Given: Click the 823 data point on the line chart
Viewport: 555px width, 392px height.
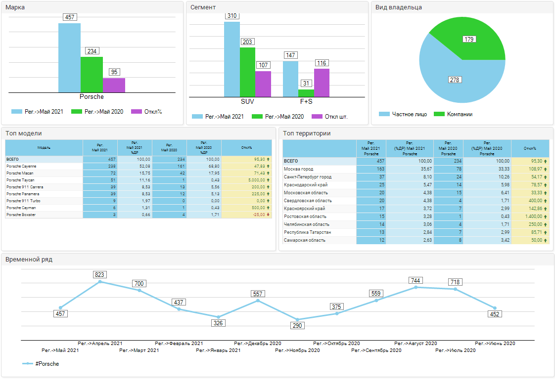Looking at the screenshot, I should (100, 282).
